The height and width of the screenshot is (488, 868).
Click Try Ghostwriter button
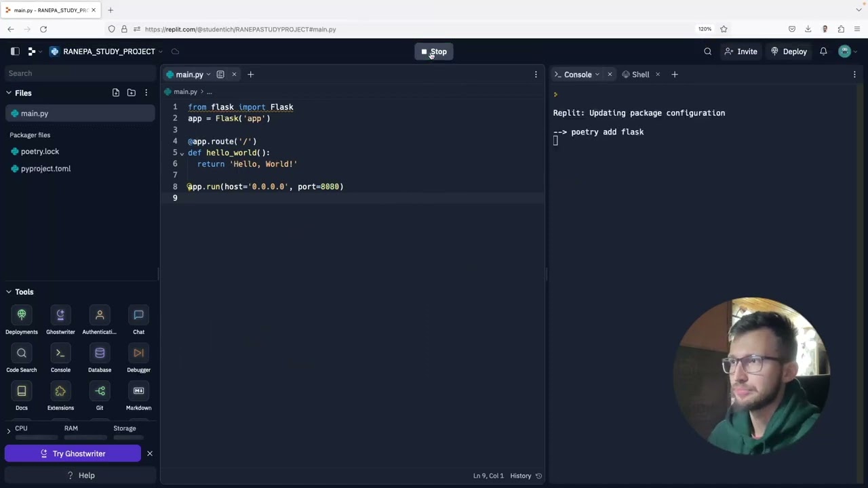click(x=73, y=453)
